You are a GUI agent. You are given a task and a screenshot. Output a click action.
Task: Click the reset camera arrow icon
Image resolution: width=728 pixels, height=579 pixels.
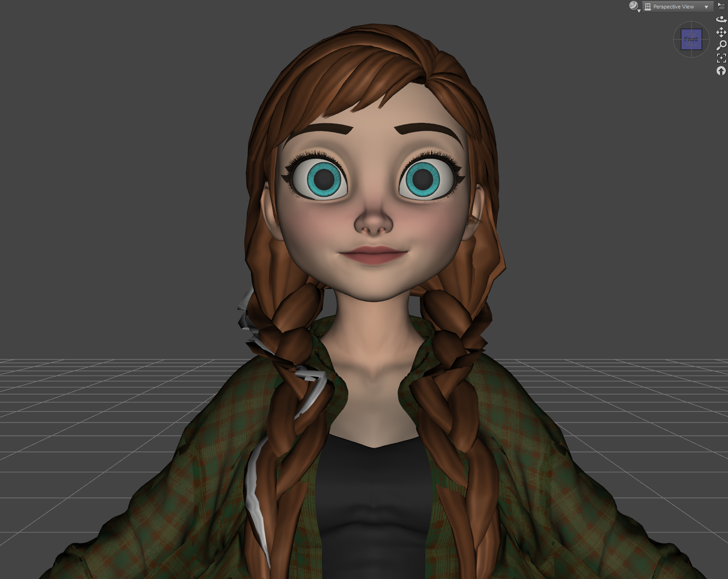721,71
